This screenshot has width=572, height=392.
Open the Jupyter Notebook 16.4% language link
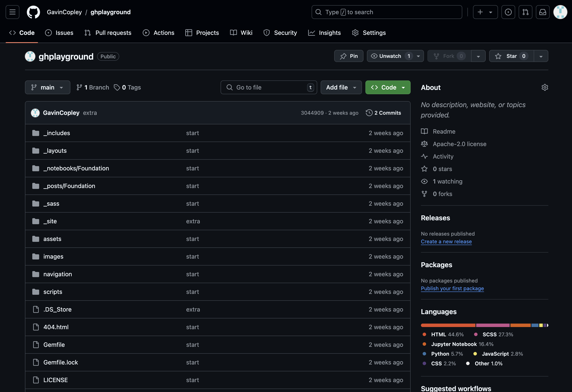pos(458,344)
